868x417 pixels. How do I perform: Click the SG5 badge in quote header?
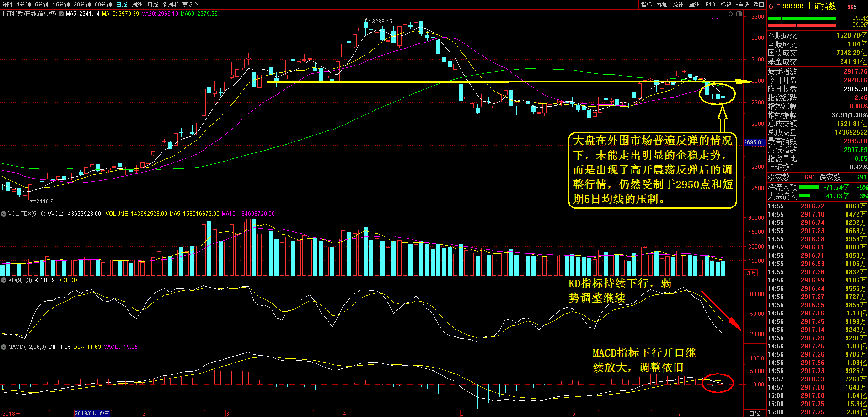coord(852,6)
